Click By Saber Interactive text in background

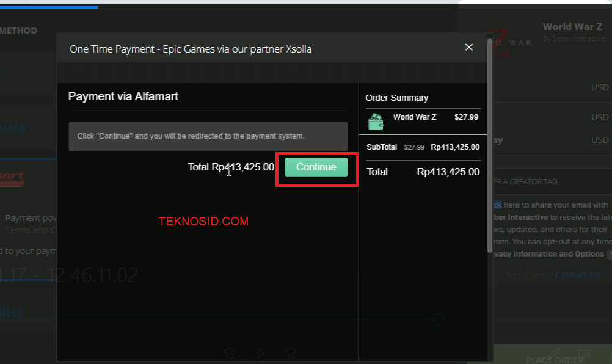[574, 38]
